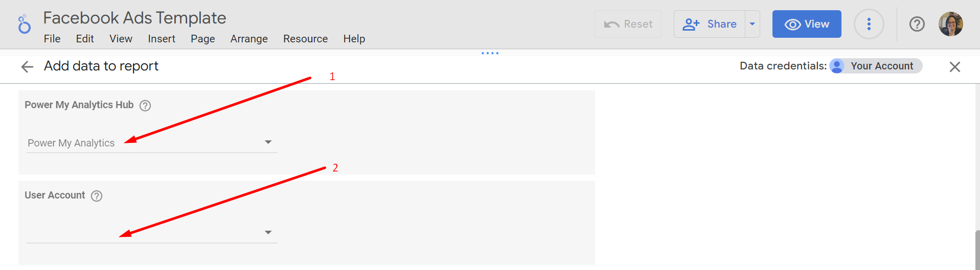This screenshot has height=270, width=980.
Task: Click the back arrow beside Add data
Action: pos(27,67)
